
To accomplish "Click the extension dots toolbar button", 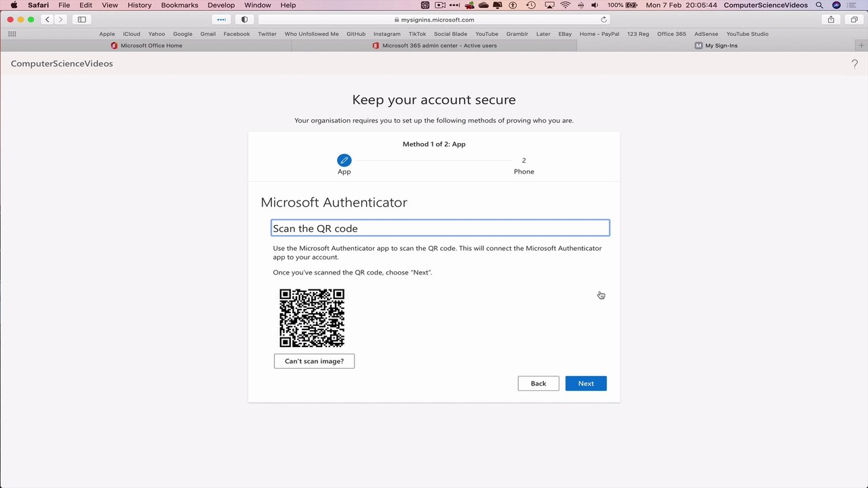I will [x=221, y=20].
